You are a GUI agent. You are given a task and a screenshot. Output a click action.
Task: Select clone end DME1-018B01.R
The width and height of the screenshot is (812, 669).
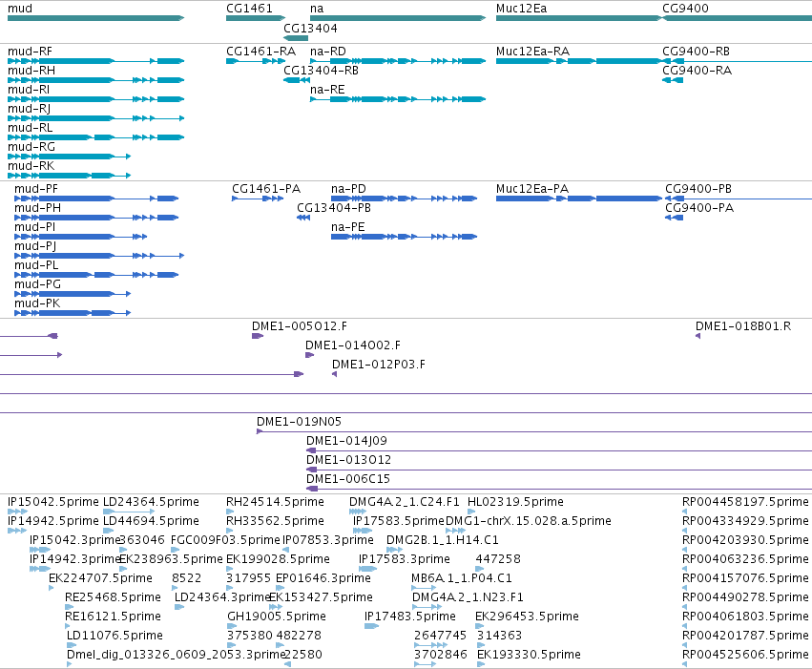pos(698,336)
